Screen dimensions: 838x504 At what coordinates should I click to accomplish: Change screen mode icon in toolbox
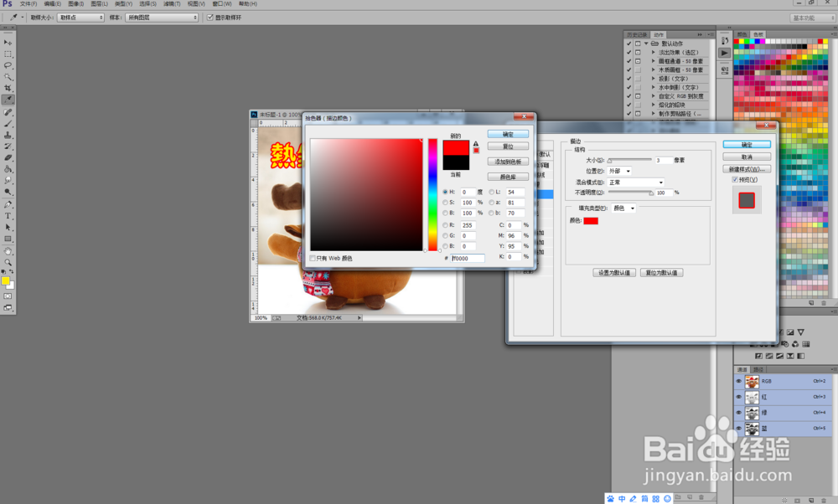(8, 308)
